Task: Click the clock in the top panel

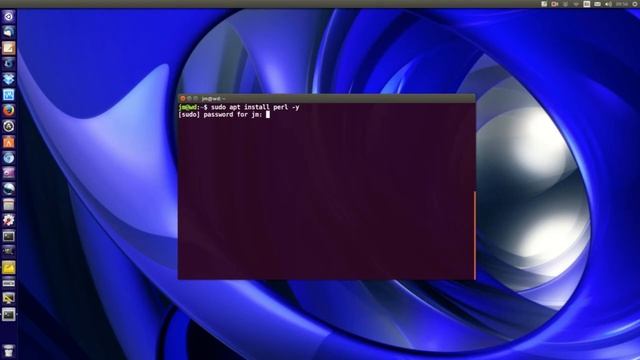Action: [622, 4]
